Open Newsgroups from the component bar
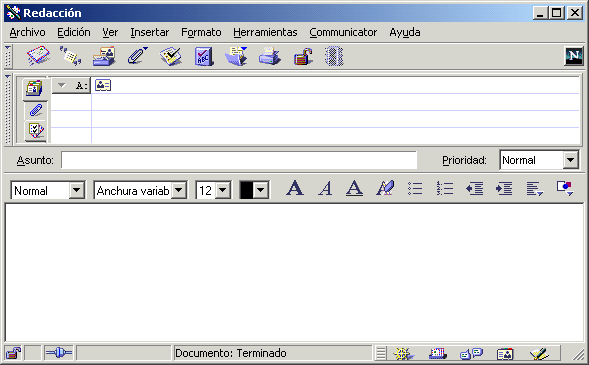Screen dimensions: 589x365 click(471, 353)
